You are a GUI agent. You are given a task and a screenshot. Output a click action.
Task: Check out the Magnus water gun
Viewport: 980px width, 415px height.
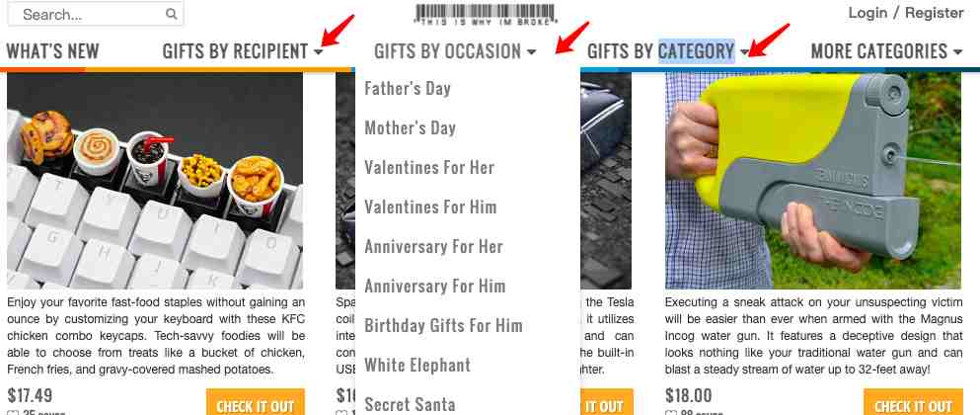pyautogui.click(x=913, y=405)
